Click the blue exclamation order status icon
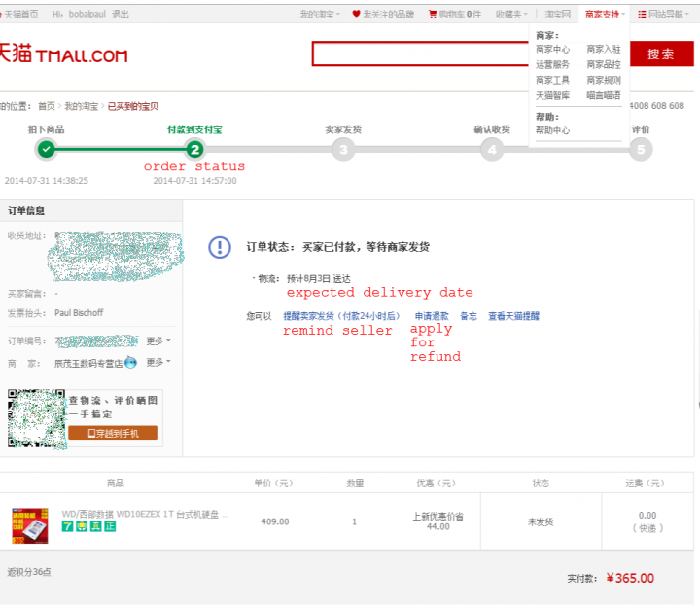The height and width of the screenshot is (611, 700). click(220, 247)
